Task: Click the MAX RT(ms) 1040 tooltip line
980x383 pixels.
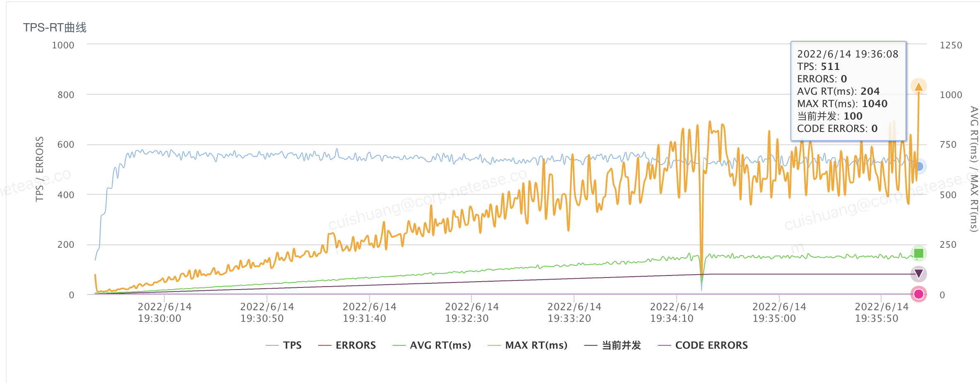Action: pyautogui.click(x=842, y=104)
